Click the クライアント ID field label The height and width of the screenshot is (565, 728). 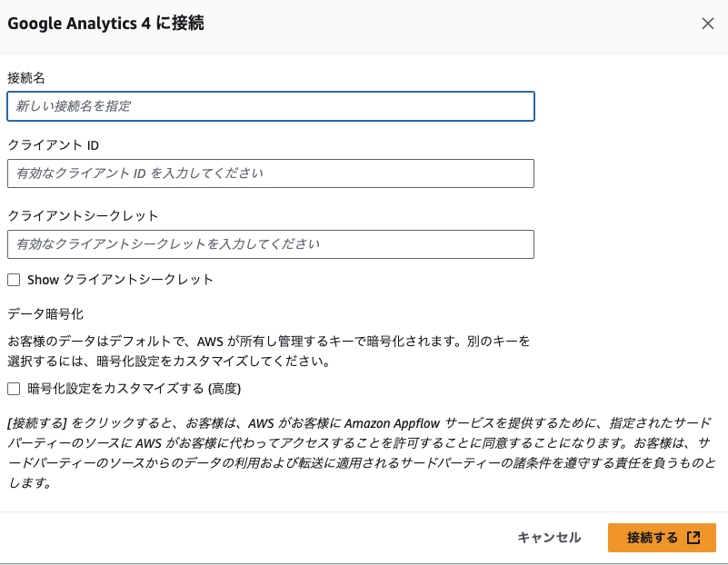click(54, 145)
